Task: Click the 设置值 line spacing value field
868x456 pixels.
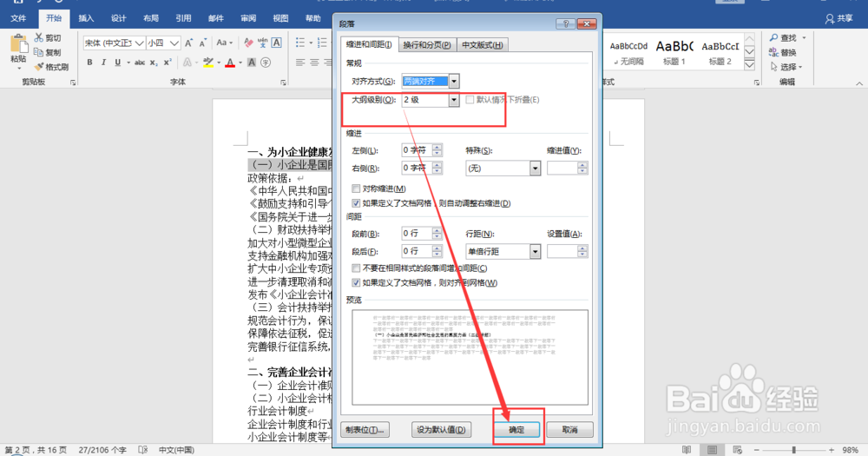Action: point(562,252)
